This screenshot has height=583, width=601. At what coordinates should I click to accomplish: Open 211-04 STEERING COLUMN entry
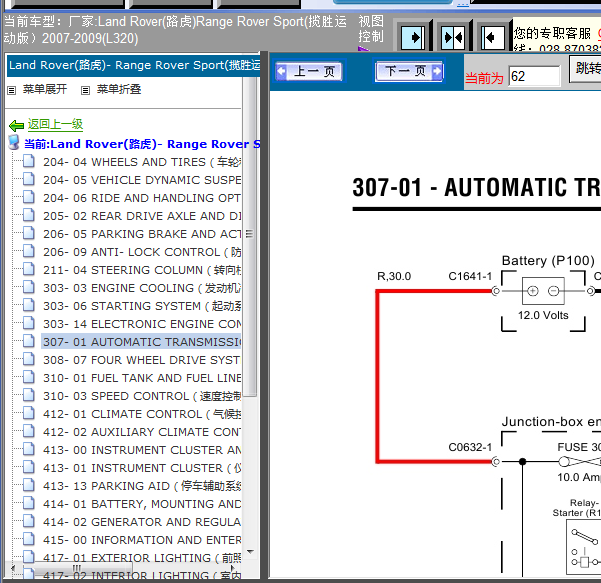[x=142, y=270]
